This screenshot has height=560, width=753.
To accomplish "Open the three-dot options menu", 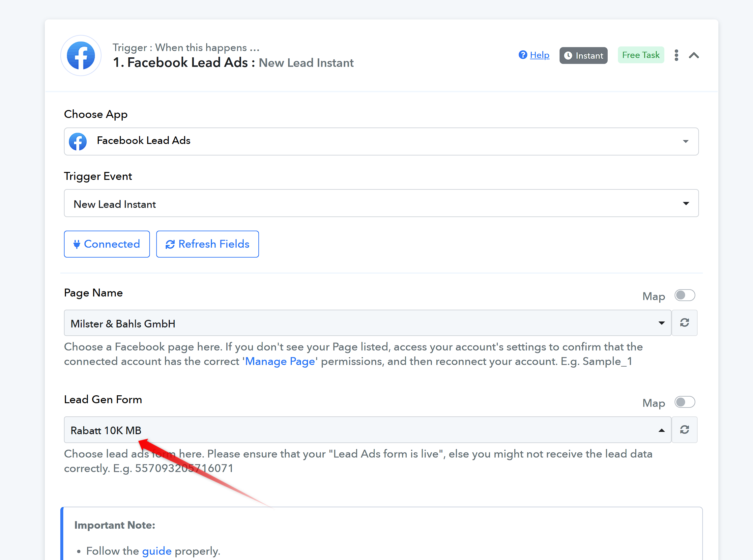I will tap(676, 55).
